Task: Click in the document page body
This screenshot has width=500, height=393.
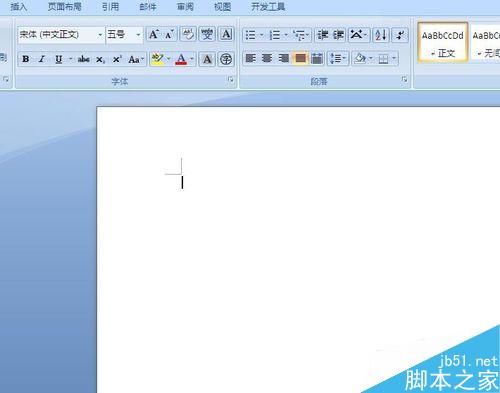Action: coord(298,250)
